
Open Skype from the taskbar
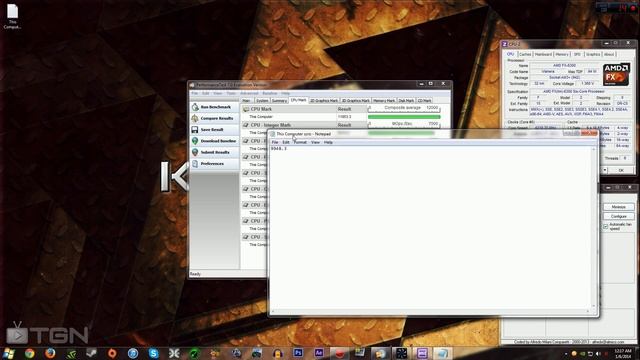coord(153,353)
